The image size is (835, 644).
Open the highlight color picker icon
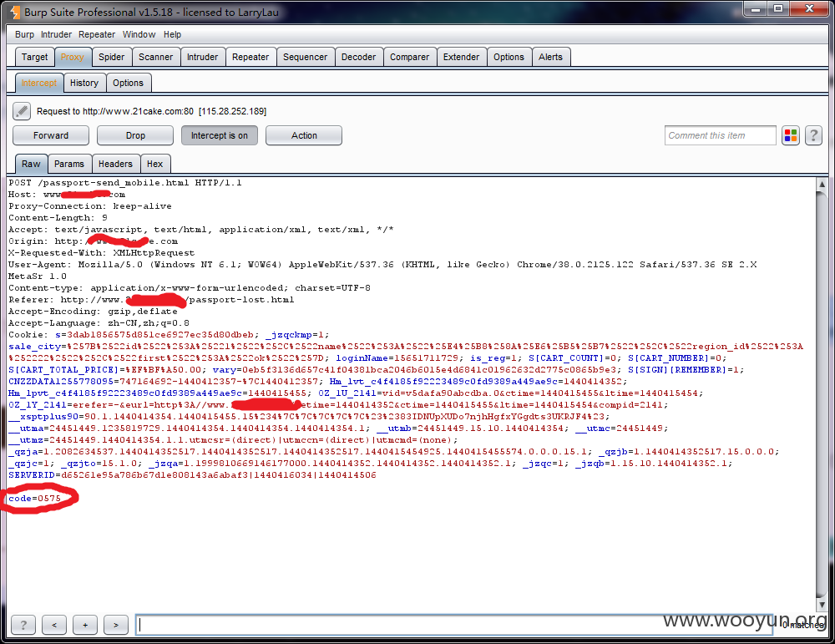791,135
